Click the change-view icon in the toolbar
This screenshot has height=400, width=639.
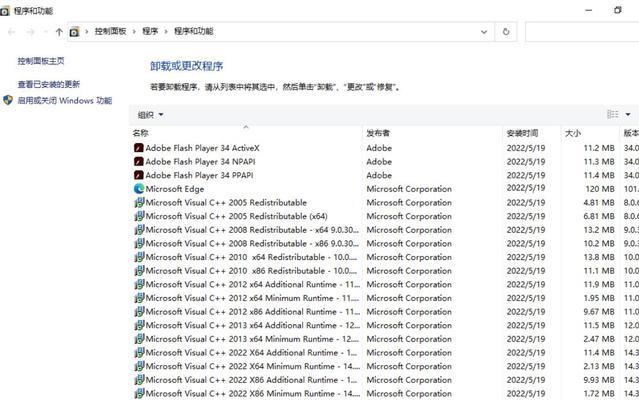click(612, 114)
